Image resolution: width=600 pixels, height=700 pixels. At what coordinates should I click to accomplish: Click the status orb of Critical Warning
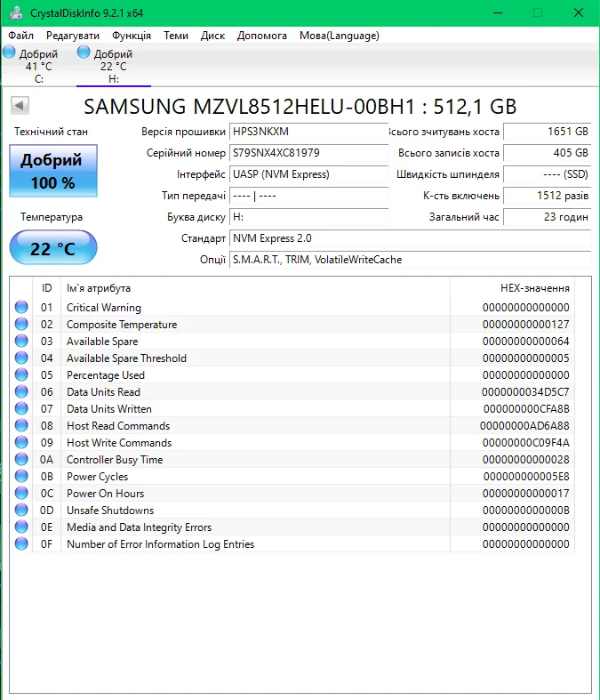tap(21, 307)
